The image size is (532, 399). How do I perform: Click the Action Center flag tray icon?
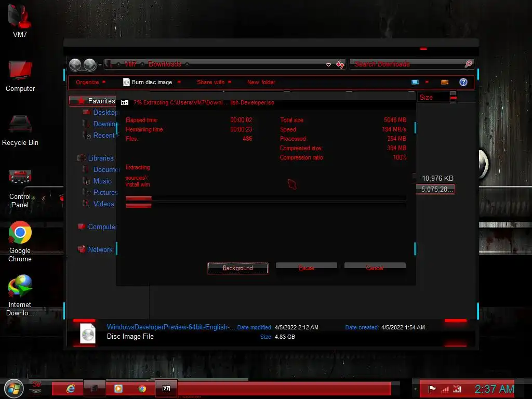432,389
